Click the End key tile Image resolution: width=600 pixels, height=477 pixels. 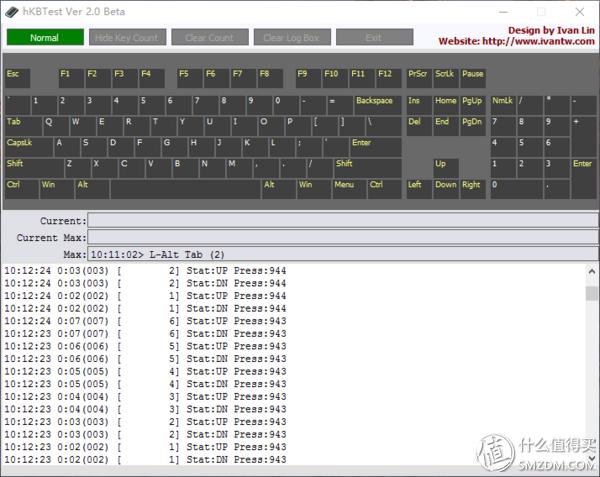click(x=446, y=126)
